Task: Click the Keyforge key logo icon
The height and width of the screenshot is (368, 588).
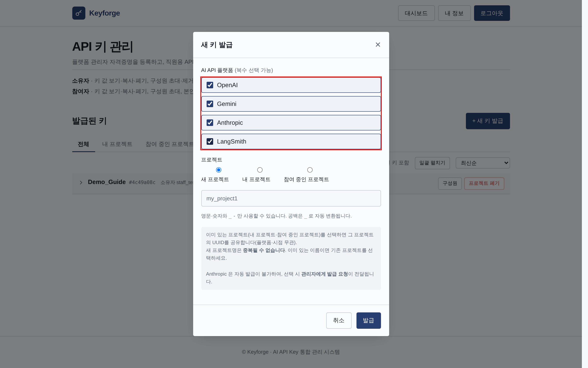Action: (79, 13)
